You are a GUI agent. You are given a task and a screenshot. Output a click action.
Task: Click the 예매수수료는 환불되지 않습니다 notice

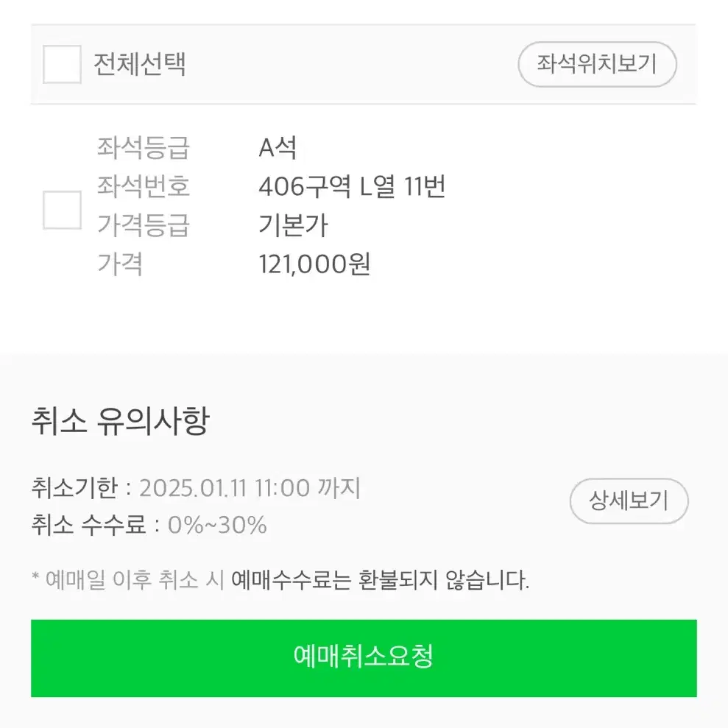pos(380,579)
